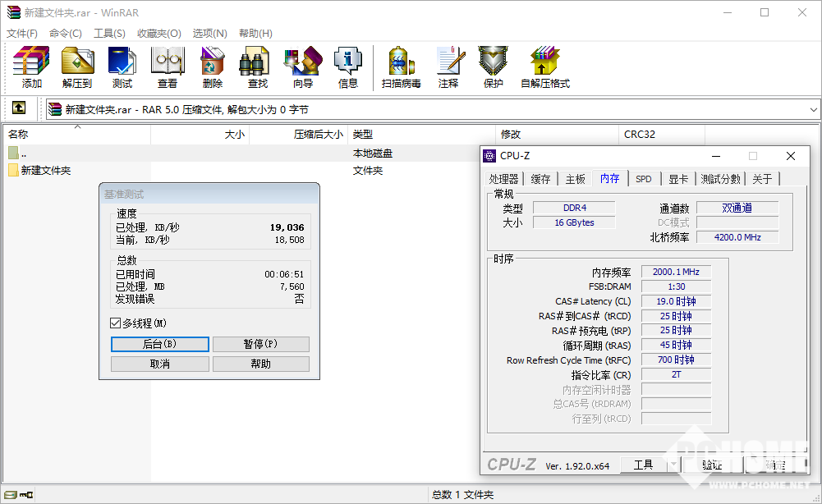Open the 查看 (View) toolbar icon
This screenshot has width=822, height=504.
coord(168,66)
